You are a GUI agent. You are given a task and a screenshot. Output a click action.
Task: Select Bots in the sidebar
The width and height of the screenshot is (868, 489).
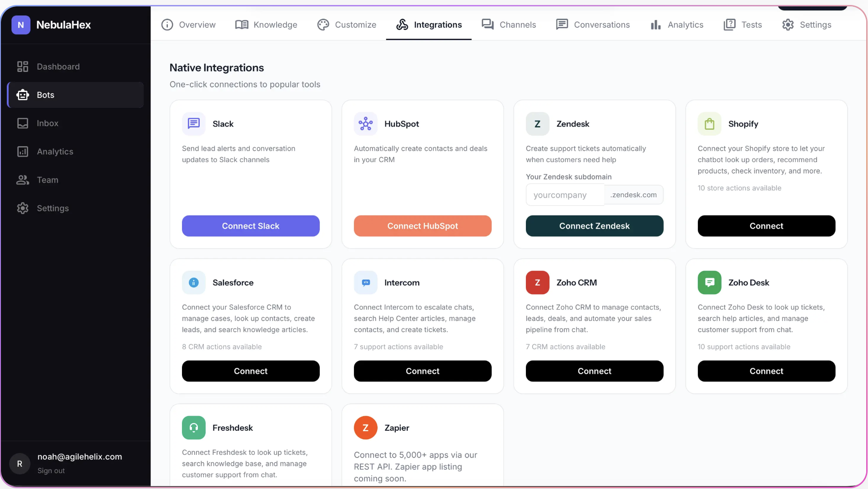pyautogui.click(x=76, y=95)
